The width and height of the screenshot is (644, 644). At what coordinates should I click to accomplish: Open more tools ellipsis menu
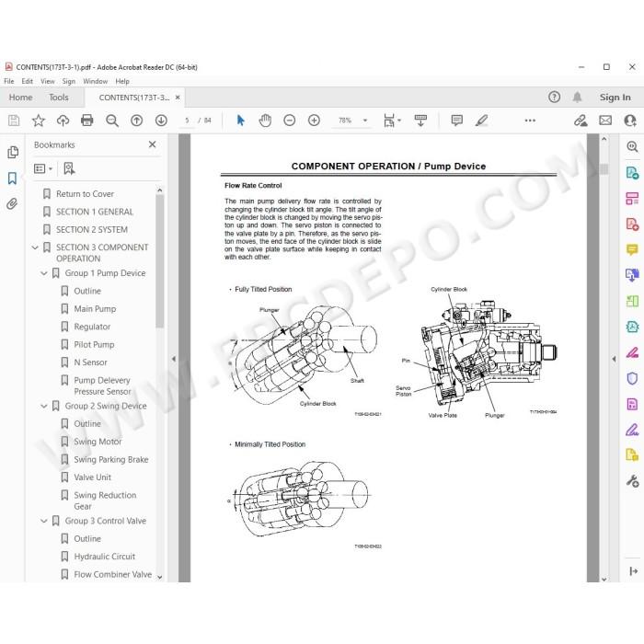530,121
